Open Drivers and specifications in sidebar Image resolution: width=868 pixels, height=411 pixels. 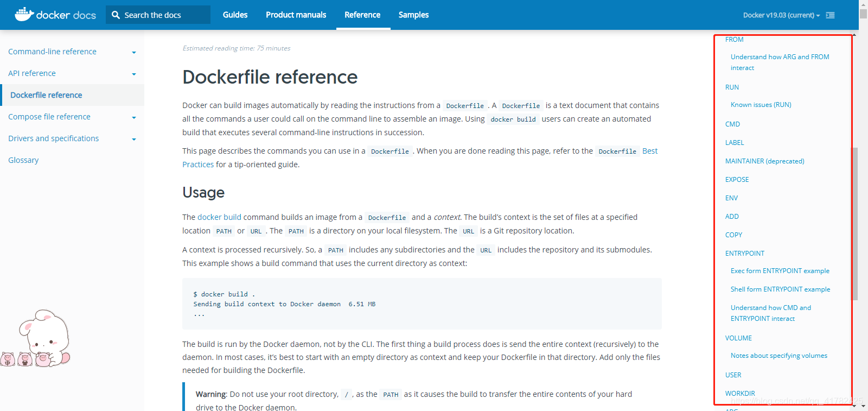coord(53,138)
